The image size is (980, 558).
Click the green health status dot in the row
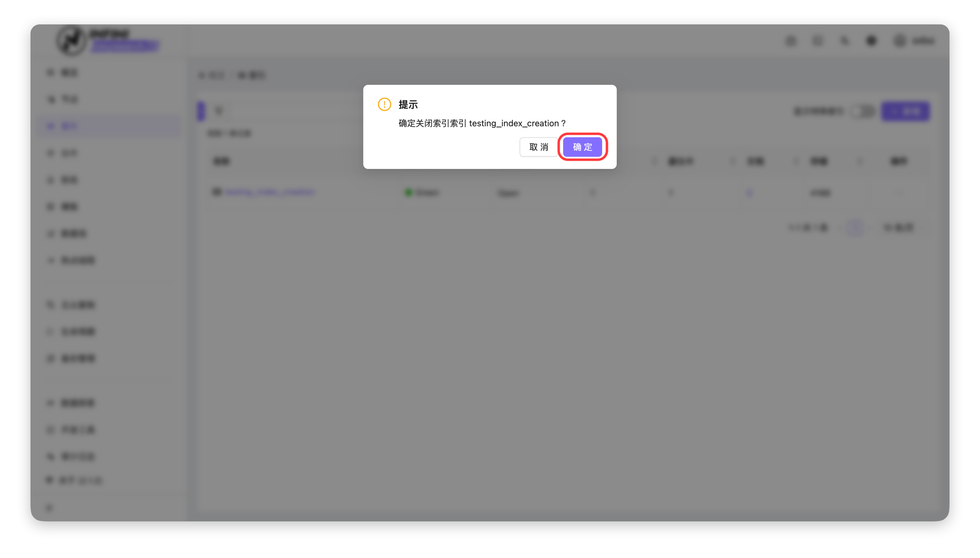[408, 192]
